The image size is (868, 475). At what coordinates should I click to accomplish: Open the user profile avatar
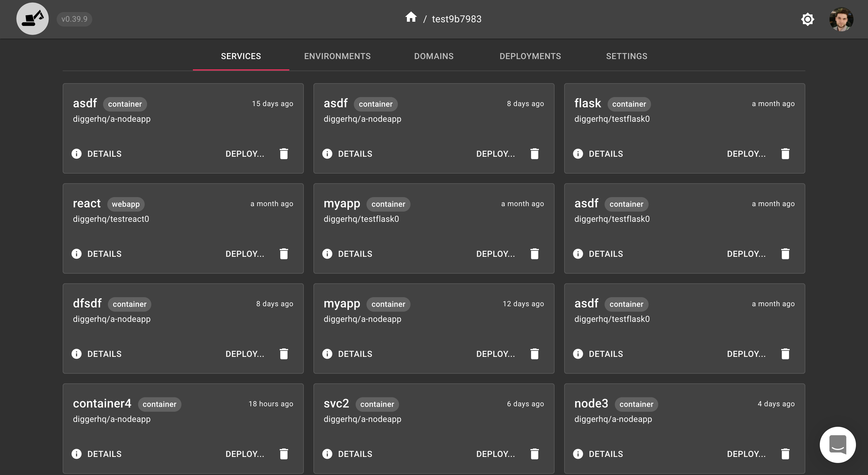(841, 19)
